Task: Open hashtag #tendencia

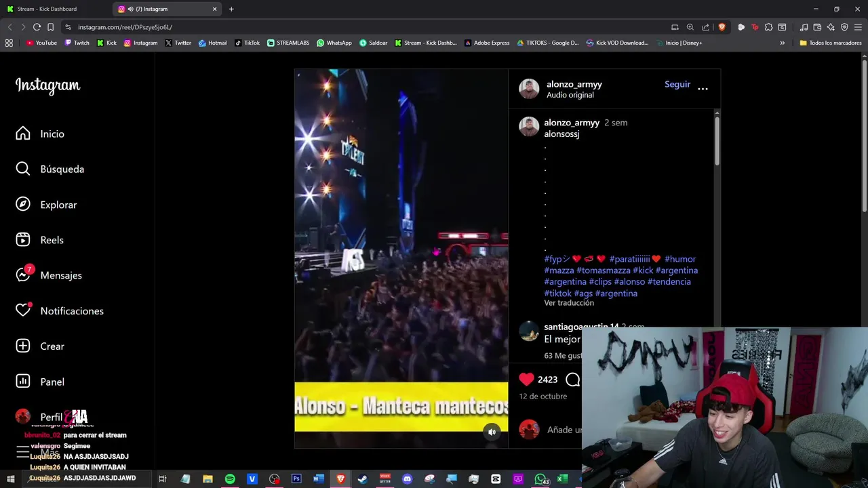Action: [669, 281]
